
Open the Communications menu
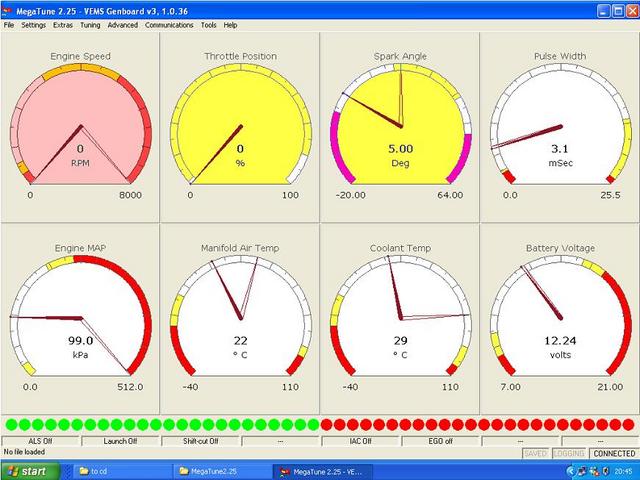(168, 24)
